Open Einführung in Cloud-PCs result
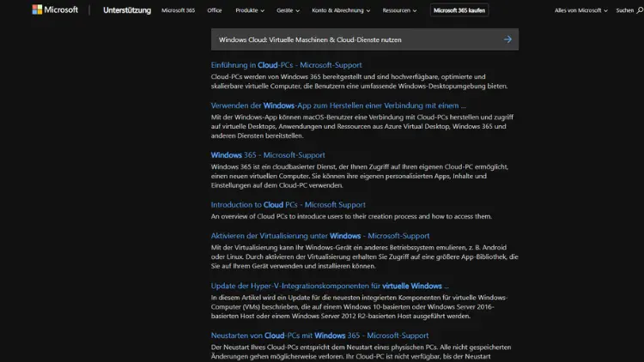This screenshot has width=644, height=362. [286, 65]
